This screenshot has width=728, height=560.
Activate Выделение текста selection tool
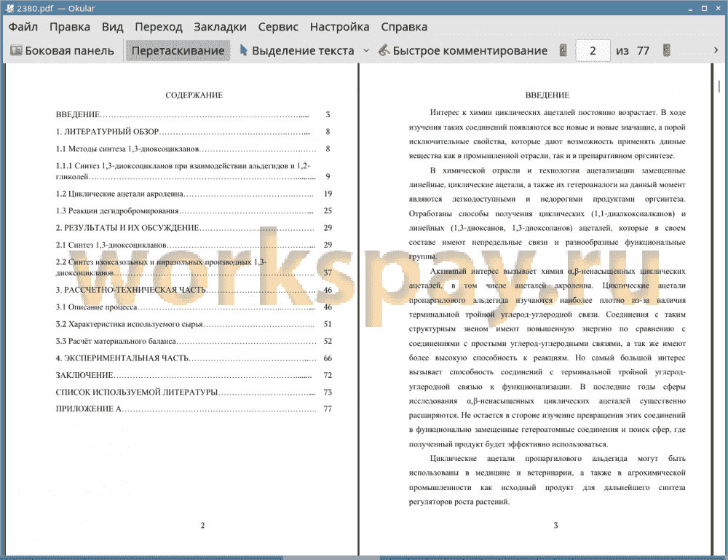coord(296,51)
